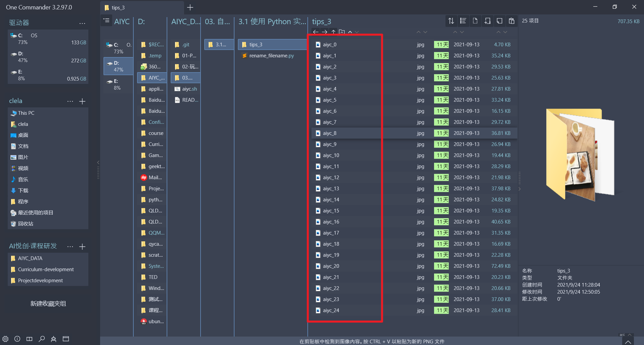644x345 pixels.
Task: Click the window layout icon in bottom bar
Action: tap(66, 339)
